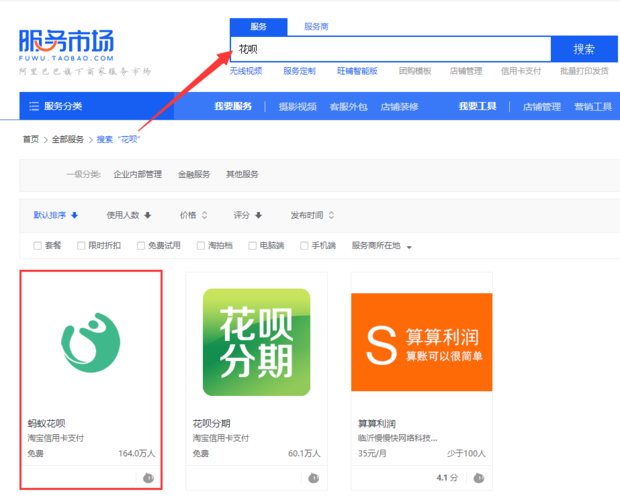
Task: Click the 搜索 "花呗" breadcrumb link
Action: point(118,139)
